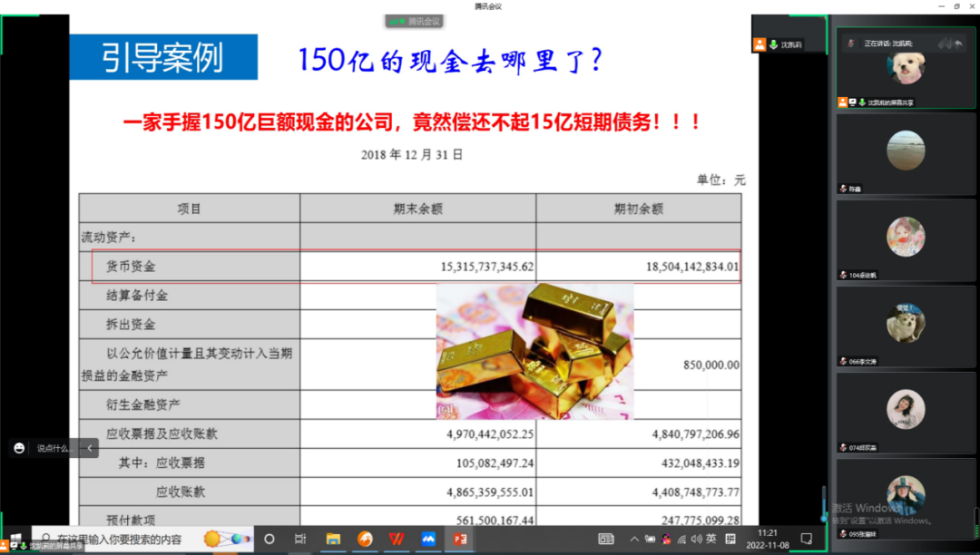Open Task View on the taskbar
This screenshot has height=555, width=980.
point(300,539)
